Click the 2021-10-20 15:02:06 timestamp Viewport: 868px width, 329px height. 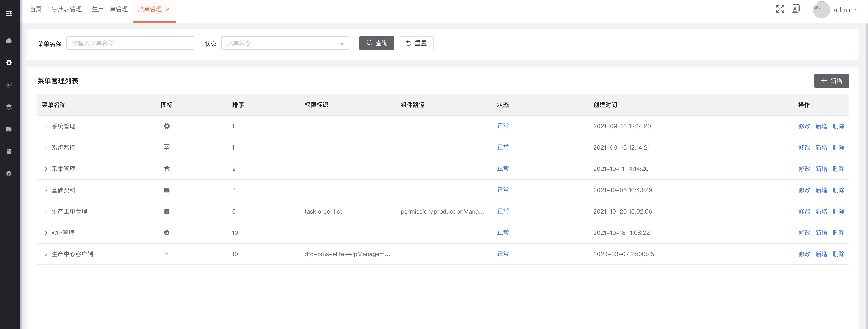(x=622, y=211)
